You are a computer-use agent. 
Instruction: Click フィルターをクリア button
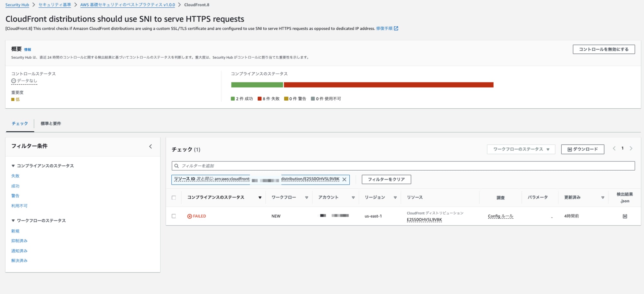386,179
